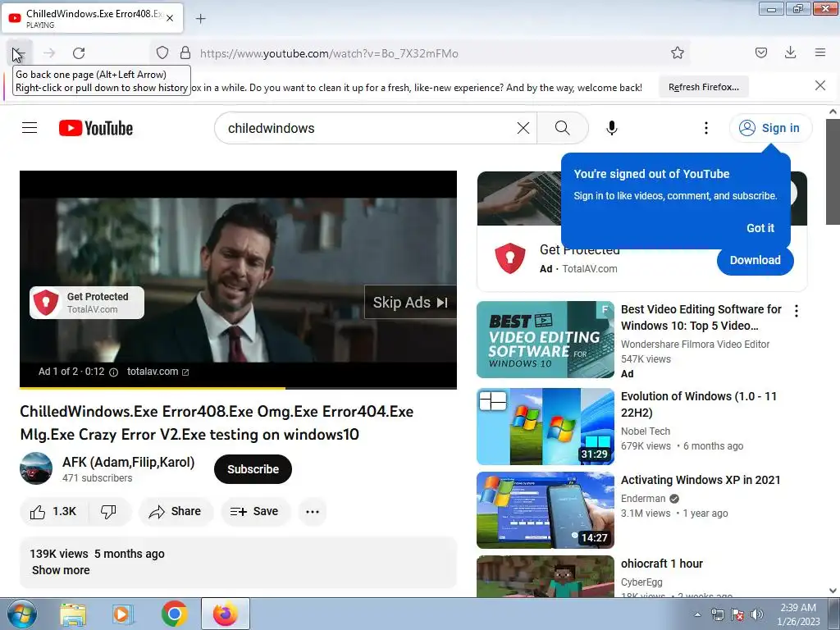
Task: Visit totalav.com advertiser link
Action: click(x=158, y=372)
